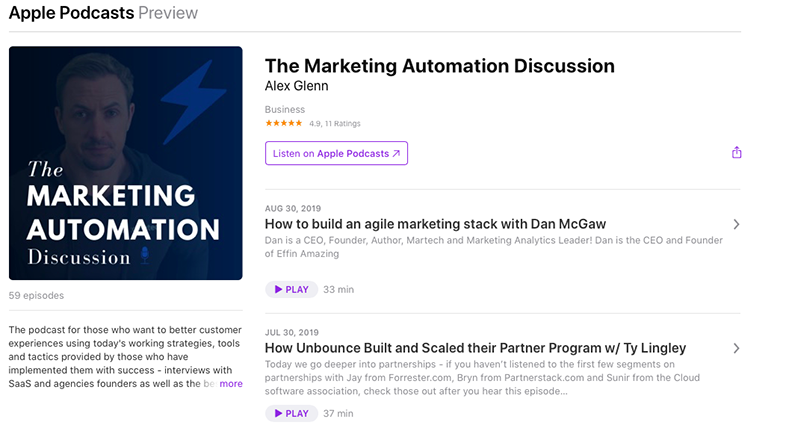Click the podcast title 'The Marketing Automation Discussion'
Screen dimensions: 786x431
pos(440,66)
